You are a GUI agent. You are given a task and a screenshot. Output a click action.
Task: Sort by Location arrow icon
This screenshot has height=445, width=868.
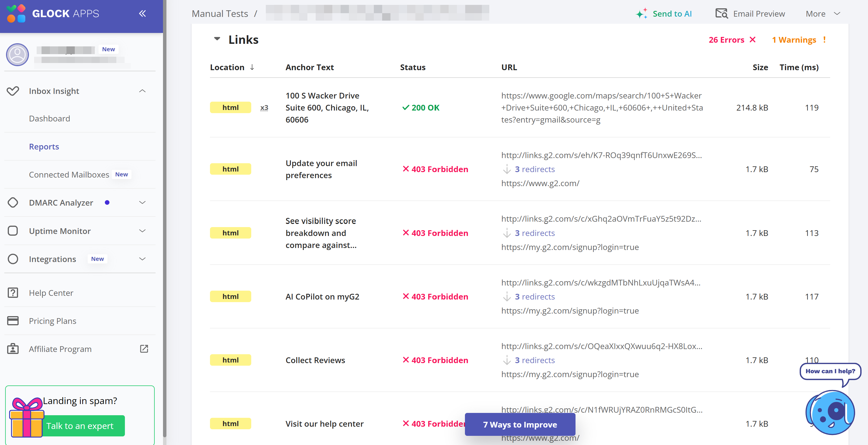coord(252,67)
